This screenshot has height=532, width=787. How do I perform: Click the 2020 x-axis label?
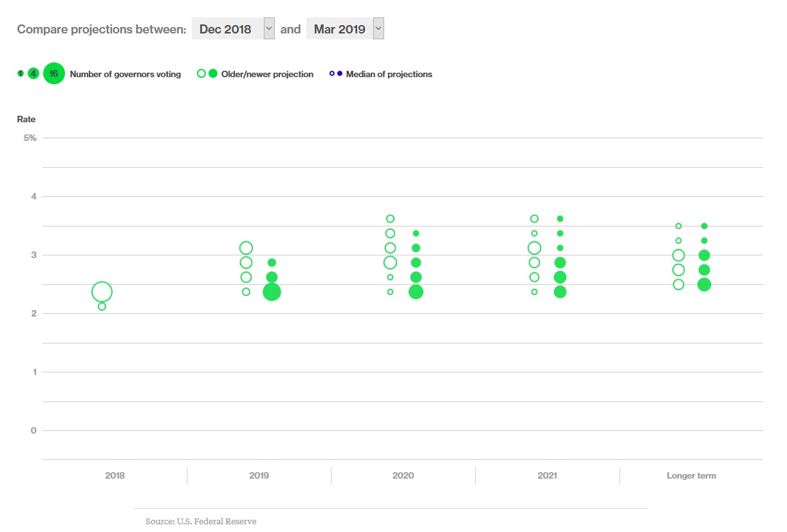click(x=403, y=476)
